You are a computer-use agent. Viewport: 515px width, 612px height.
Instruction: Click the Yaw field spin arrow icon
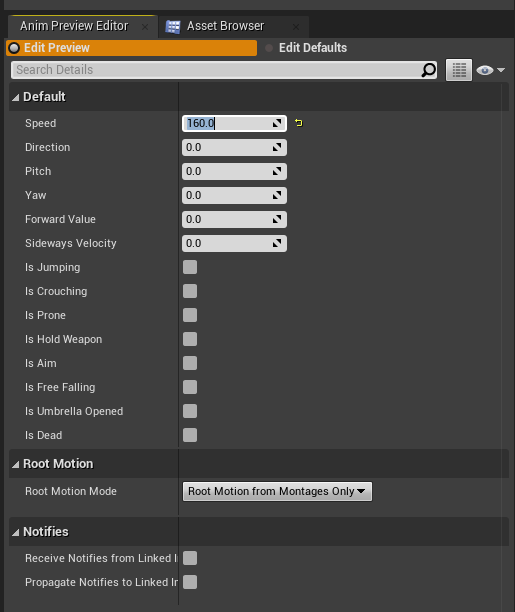277,196
